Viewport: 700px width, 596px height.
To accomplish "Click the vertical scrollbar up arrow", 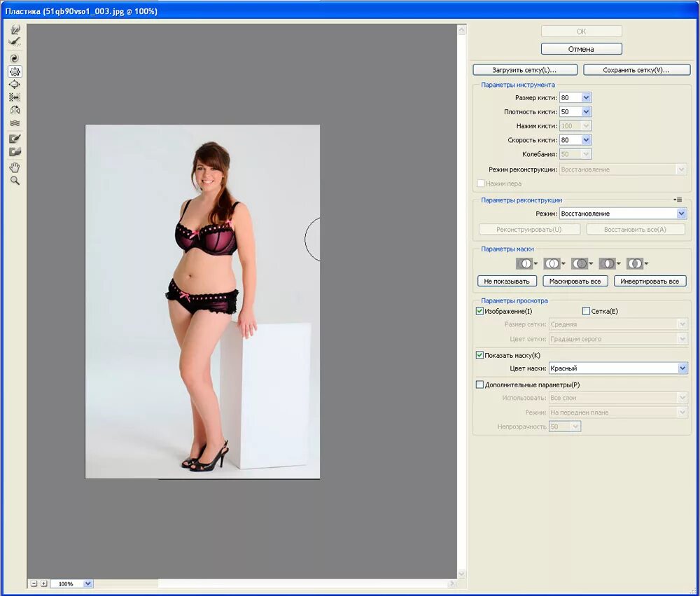I will (461, 30).
